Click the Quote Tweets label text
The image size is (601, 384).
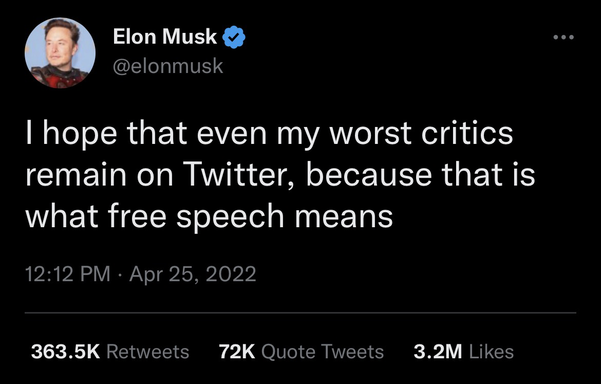[x=322, y=352]
